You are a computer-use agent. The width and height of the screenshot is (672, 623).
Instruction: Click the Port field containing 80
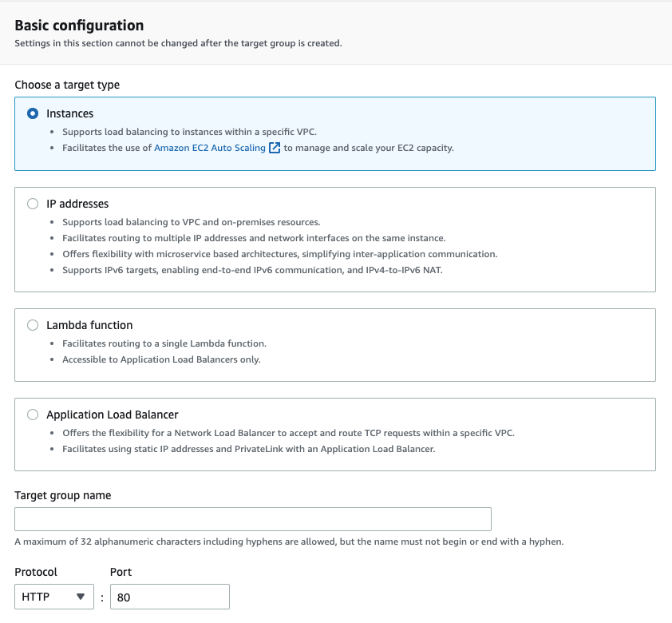pos(169,597)
